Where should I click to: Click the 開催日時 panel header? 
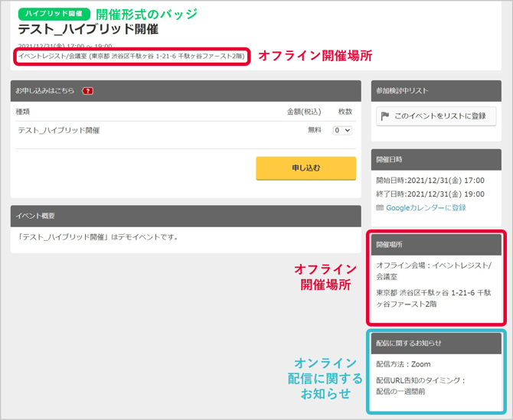[389, 159]
